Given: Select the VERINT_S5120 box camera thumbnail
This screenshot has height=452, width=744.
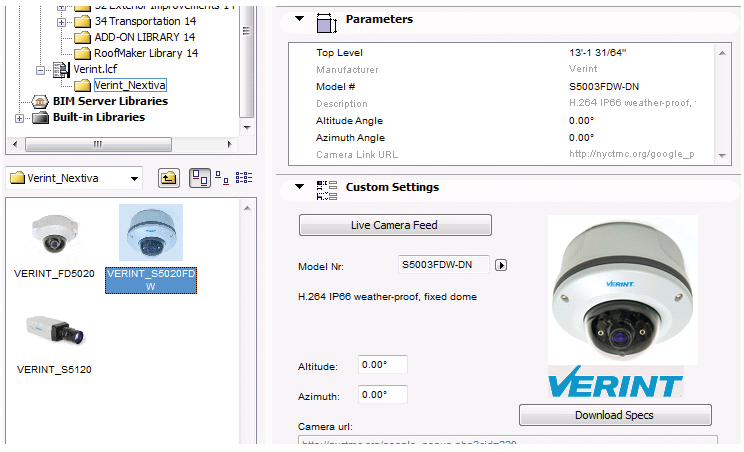Looking at the screenshot, I should pos(56,330).
